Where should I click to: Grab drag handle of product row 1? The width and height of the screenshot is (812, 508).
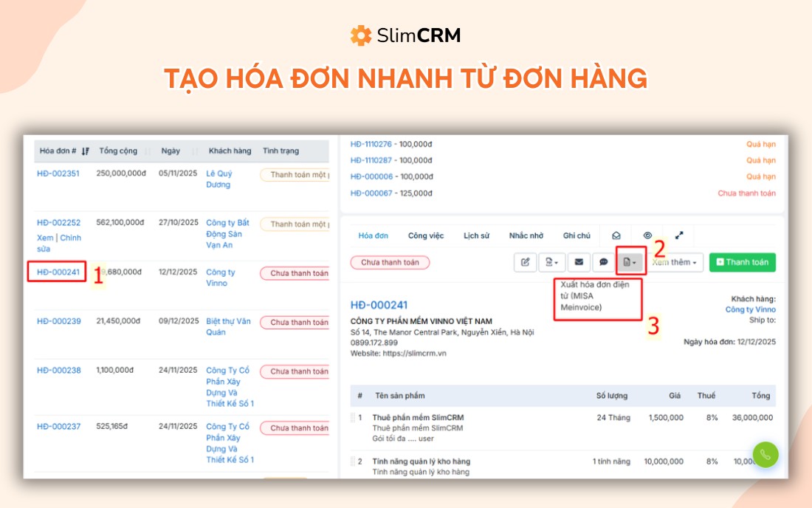353,417
